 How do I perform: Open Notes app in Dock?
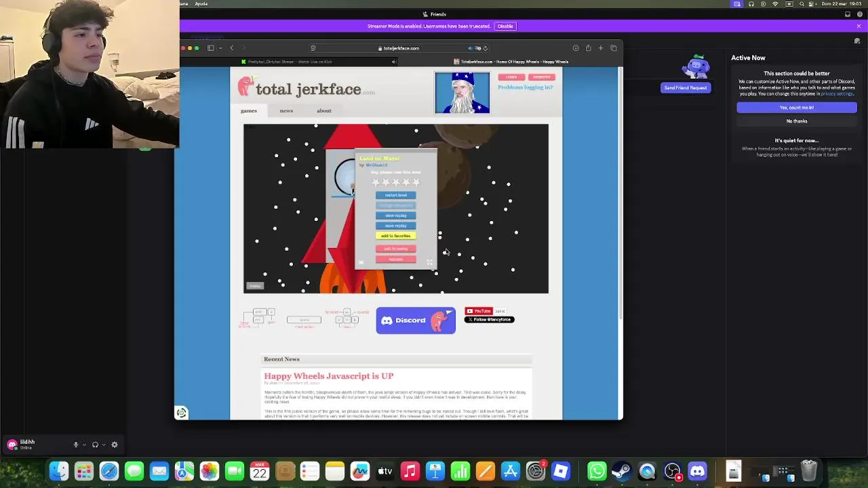pyautogui.click(x=335, y=471)
